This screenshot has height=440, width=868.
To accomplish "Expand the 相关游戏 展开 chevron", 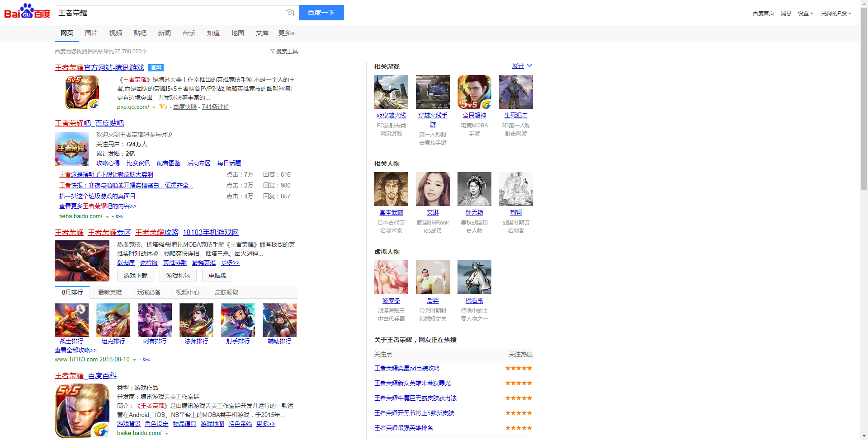I will (x=529, y=66).
